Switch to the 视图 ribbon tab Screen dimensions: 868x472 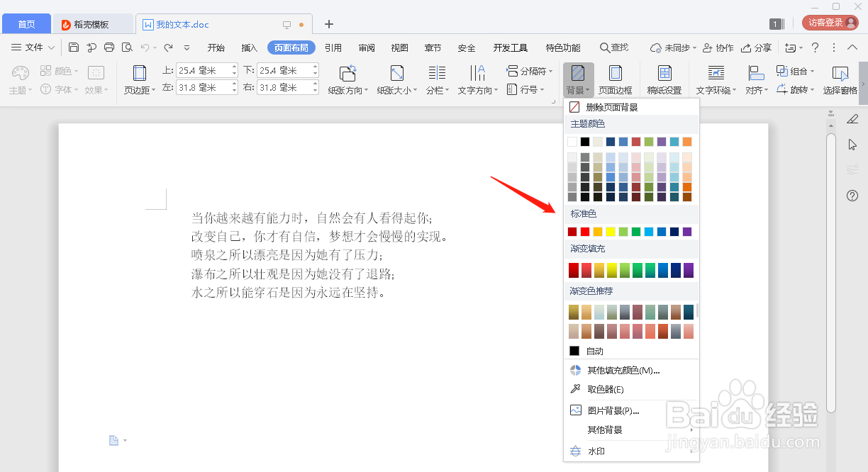pos(400,47)
